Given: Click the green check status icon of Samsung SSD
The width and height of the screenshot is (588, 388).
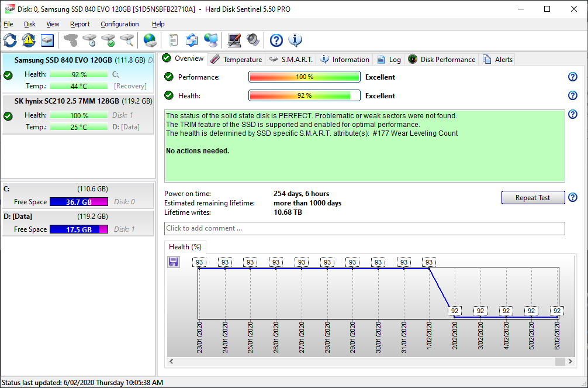Looking at the screenshot, I should 8,75.
